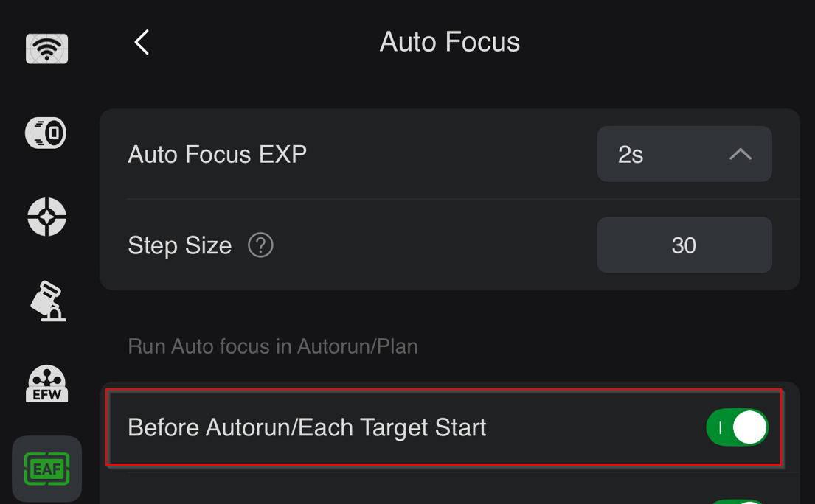Show help for Step Size

(x=260, y=245)
